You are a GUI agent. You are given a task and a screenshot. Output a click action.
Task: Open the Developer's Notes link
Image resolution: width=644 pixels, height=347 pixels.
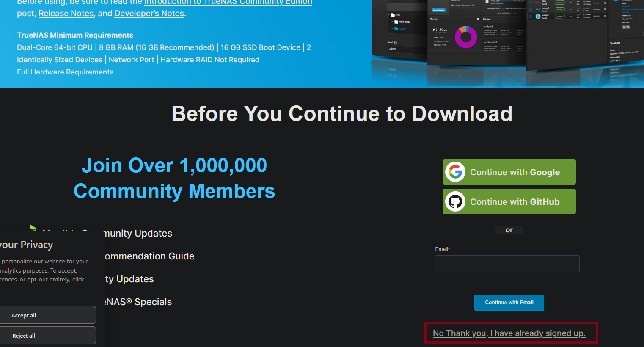click(x=149, y=14)
